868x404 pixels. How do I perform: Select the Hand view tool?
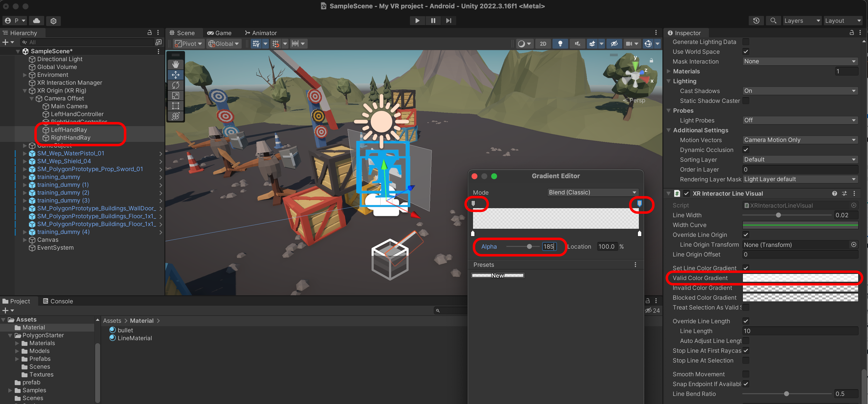tap(176, 64)
